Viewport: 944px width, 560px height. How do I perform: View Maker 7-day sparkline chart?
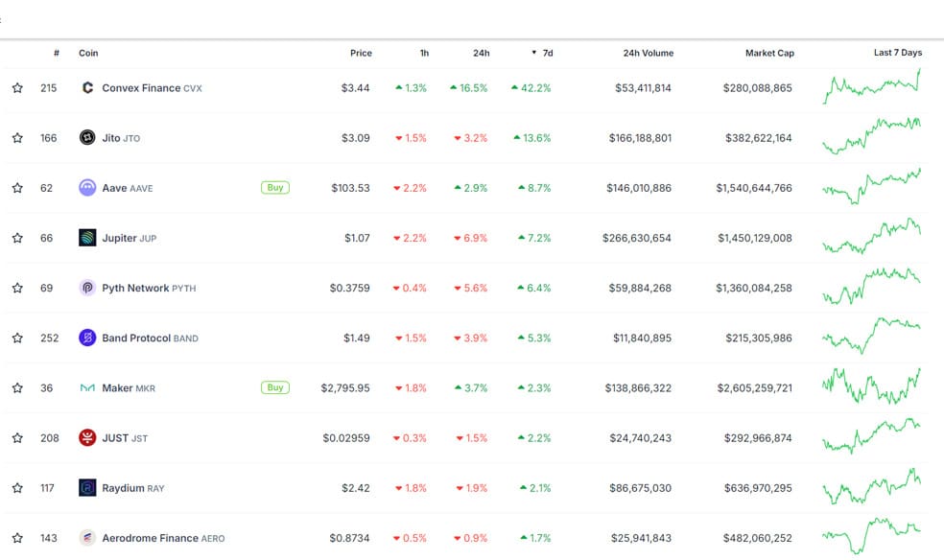pyautogui.click(x=872, y=386)
